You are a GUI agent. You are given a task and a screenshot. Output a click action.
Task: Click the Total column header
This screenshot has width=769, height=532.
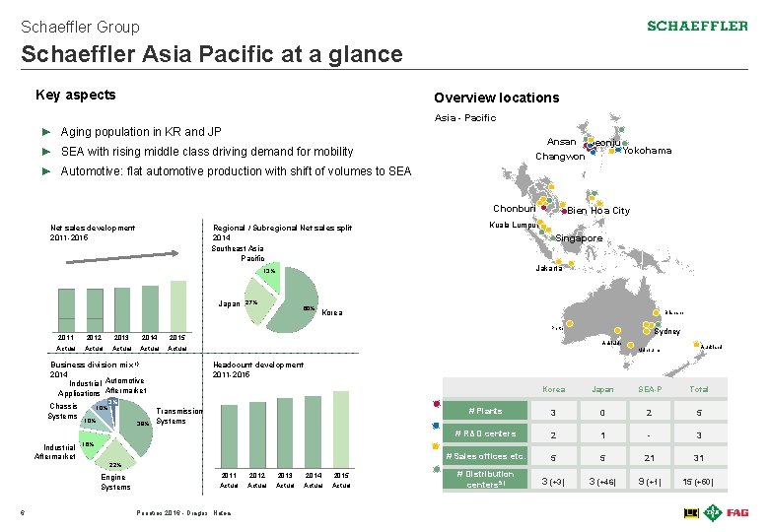[x=699, y=389]
